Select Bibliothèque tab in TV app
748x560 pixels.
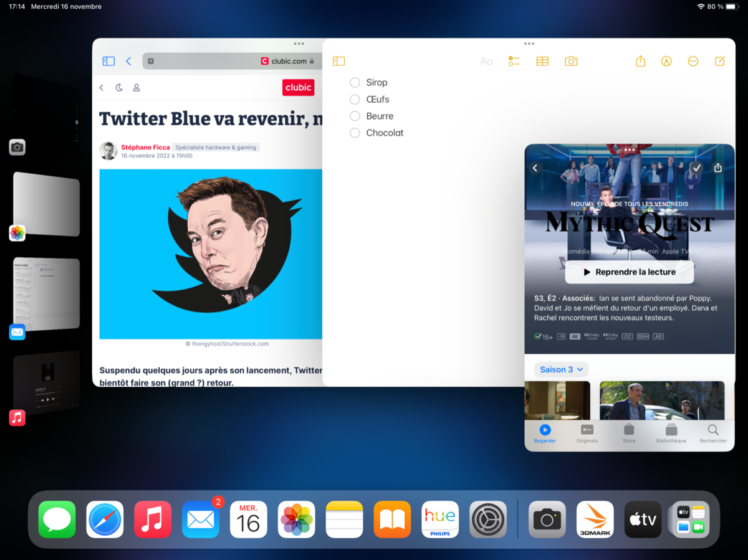[x=671, y=434]
